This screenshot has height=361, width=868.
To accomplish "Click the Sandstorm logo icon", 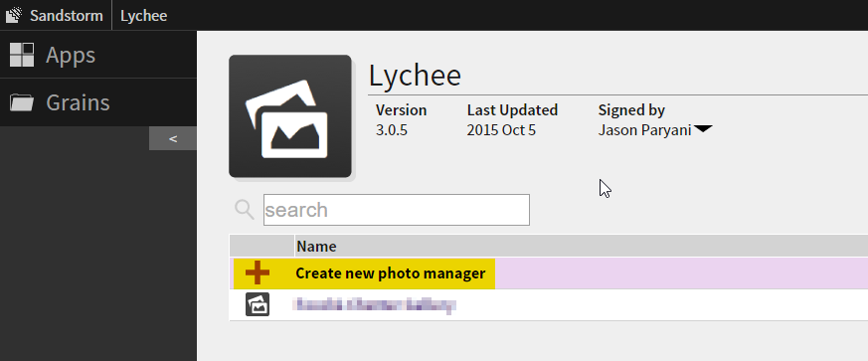I will pos(14,15).
